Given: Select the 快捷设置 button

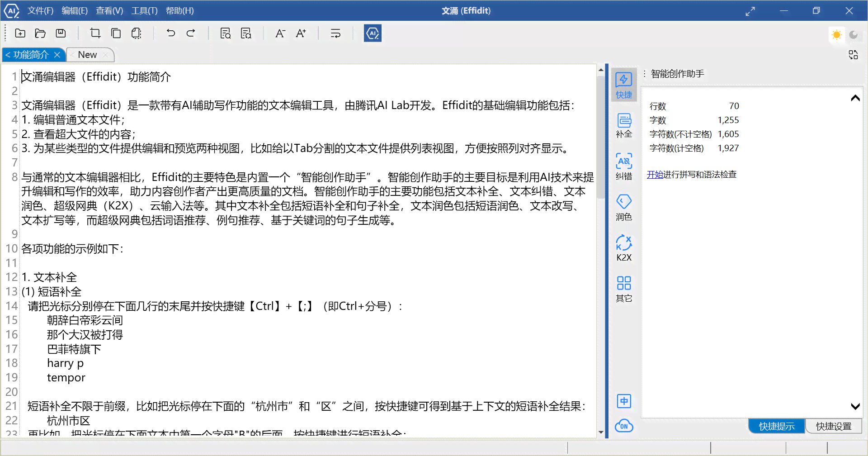Looking at the screenshot, I should pos(834,426).
